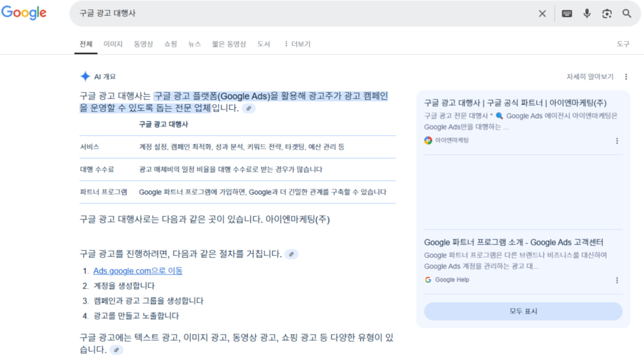Click the 아이엔마케팅 source name text
Image resolution: width=644 pixels, height=359 pixels.
click(x=452, y=140)
